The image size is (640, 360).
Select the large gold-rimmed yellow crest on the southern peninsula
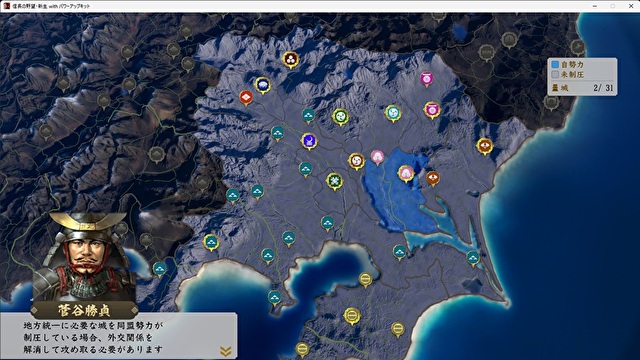point(351,316)
